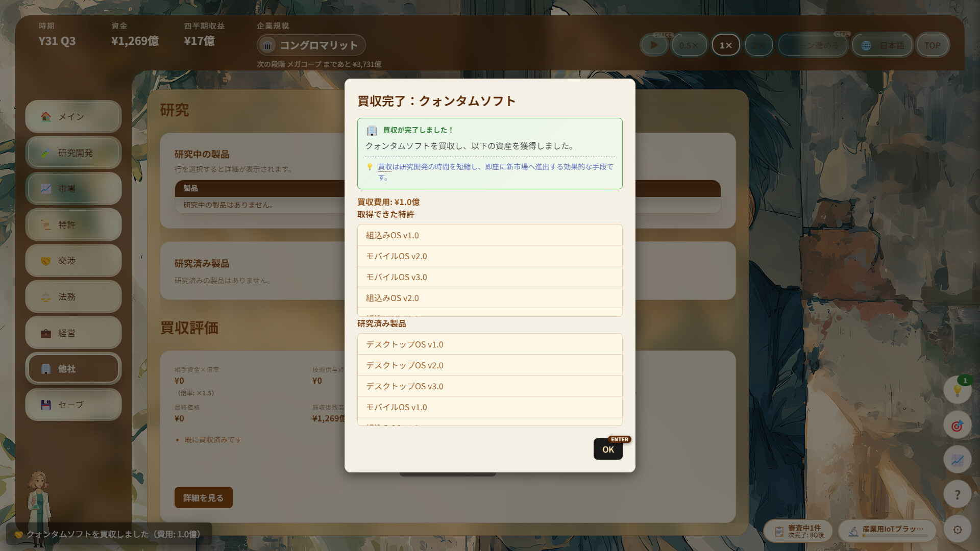
Task: Open the 経営 management panel
Action: click(x=73, y=333)
